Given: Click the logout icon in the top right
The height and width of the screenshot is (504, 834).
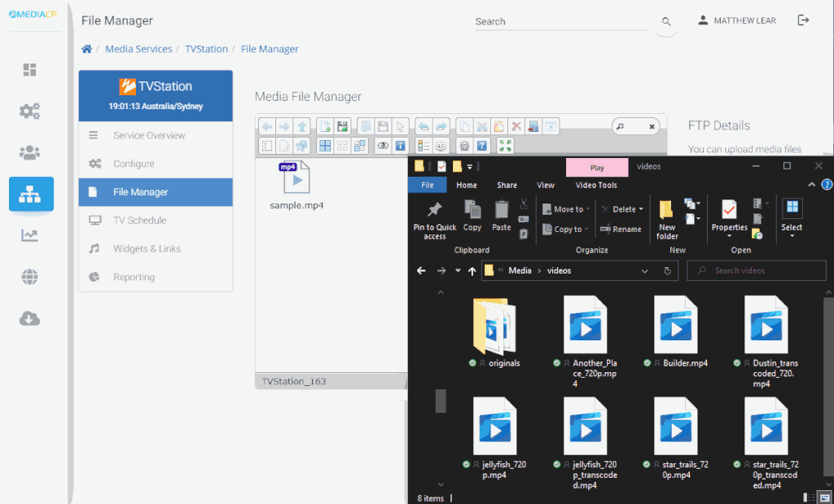Looking at the screenshot, I should 803,20.
